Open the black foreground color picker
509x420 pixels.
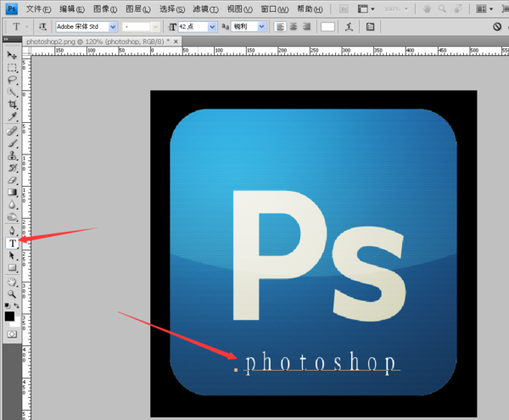click(x=9, y=316)
